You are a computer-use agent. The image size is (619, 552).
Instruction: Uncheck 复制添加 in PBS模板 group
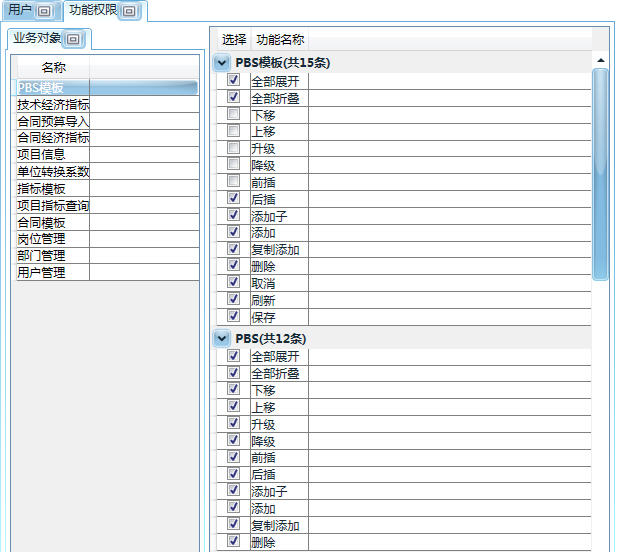[x=233, y=248]
